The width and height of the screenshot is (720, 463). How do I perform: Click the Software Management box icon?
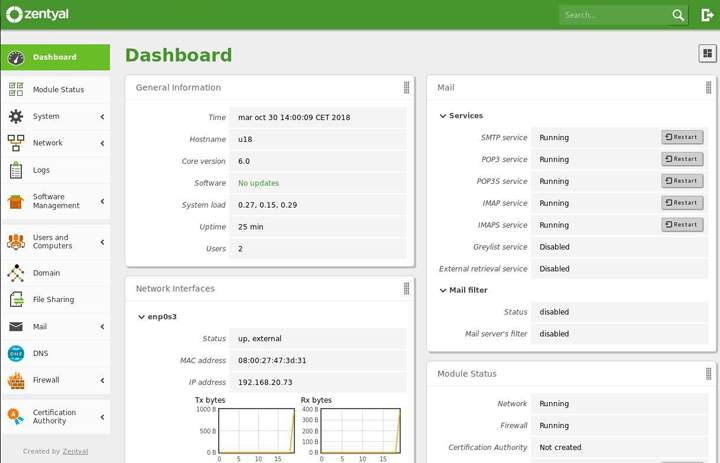[x=16, y=201]
